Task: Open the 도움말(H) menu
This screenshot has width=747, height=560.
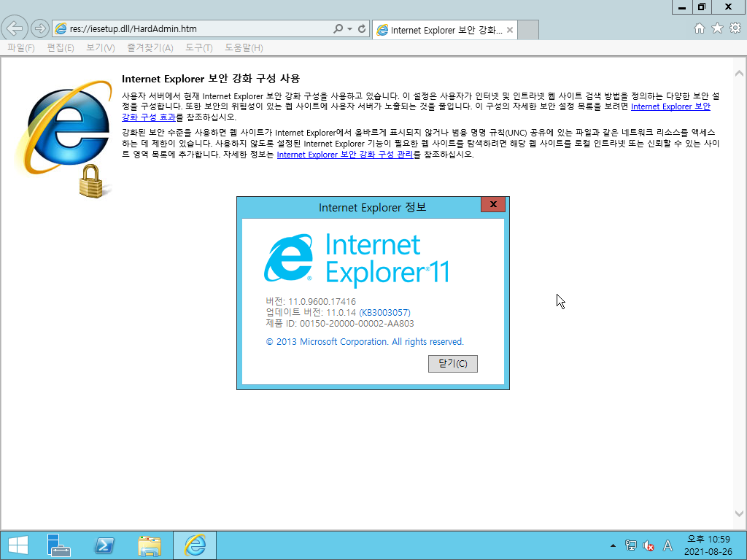Action: pyautogui.click(x=244, y=47)
